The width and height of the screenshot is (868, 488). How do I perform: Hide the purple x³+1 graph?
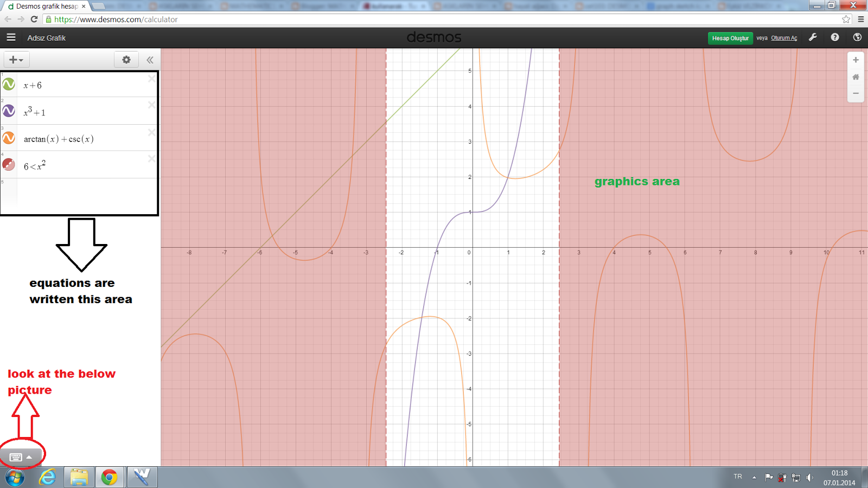pyautogui.click(x=8, y=111)
